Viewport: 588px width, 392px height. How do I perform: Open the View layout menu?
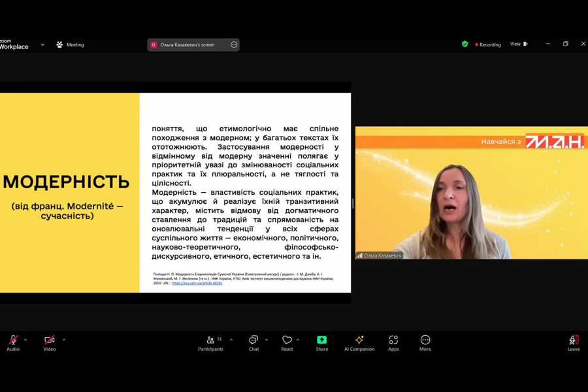tap(519, 44)
